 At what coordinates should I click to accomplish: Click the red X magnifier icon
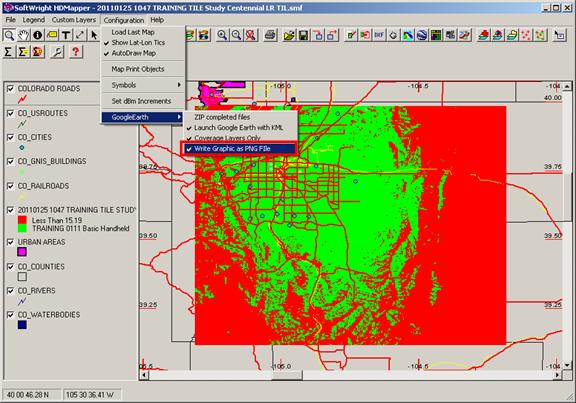(251, 35)
